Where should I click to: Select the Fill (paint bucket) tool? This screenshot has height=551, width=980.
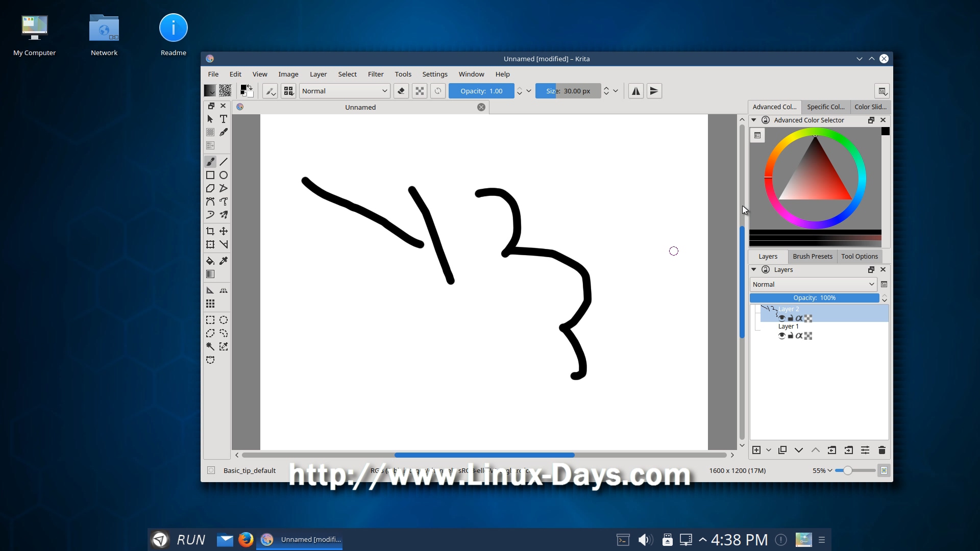tap(210, 261)
